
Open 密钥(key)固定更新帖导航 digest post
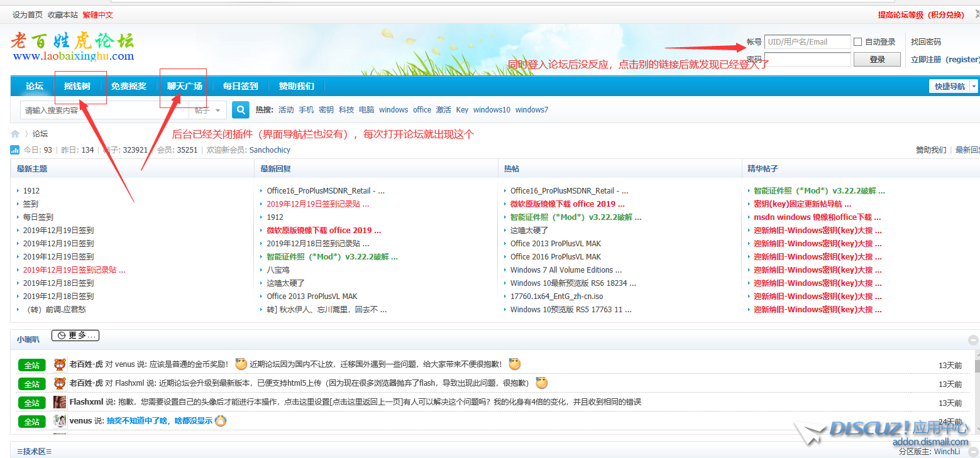[x=803, y=204]
